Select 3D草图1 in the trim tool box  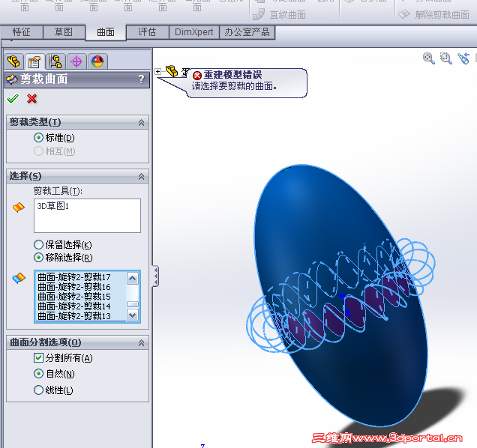click(53, 206)
